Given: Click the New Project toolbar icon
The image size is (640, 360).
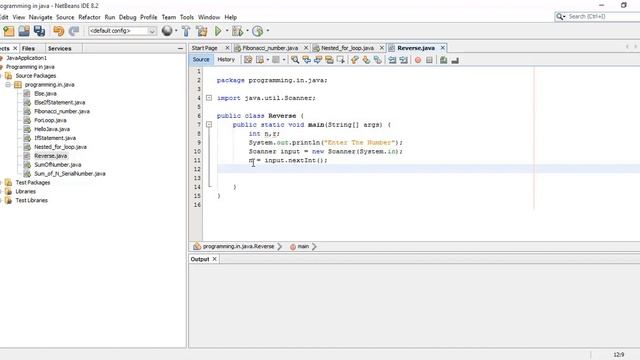Looking at the screenshot, I should [x=9, y=31].
